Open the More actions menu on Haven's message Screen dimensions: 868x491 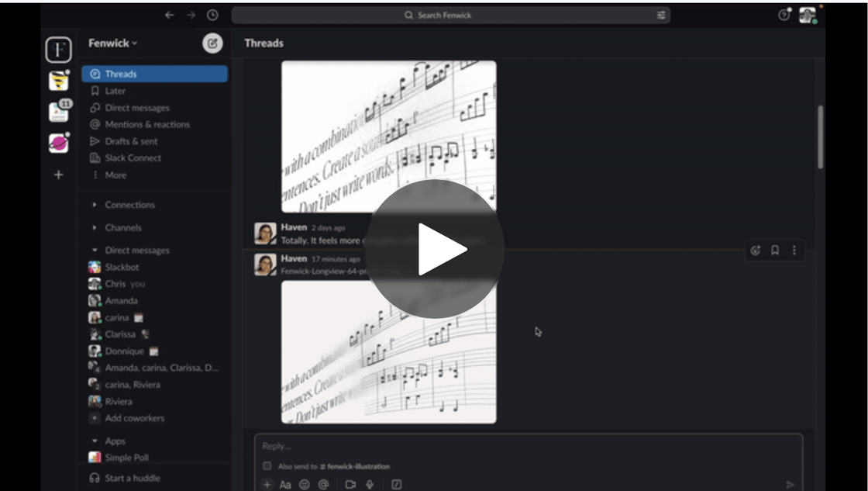coord(794,250)
